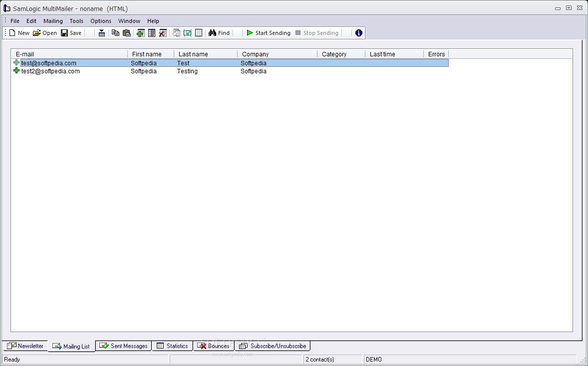Click the Paste clipboard icon
588x366 pixels.
(127, 33)
